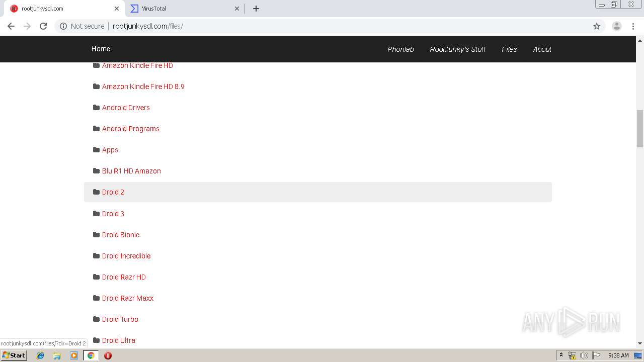This screenshot has width=644, height=362.
Task: Click the Not secure site info icon
Action: coord(63,26)
